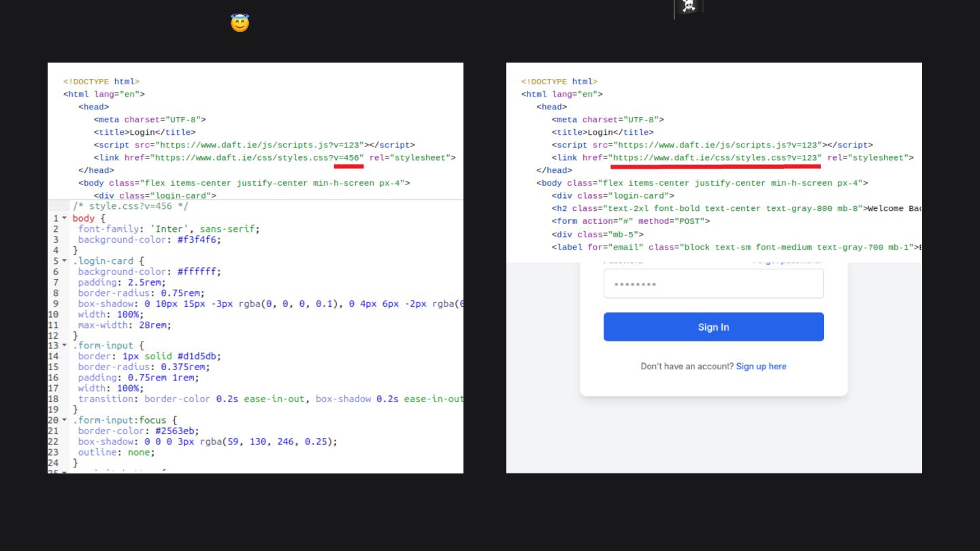Click the outline: none line
980x551 pixels.
116,452
